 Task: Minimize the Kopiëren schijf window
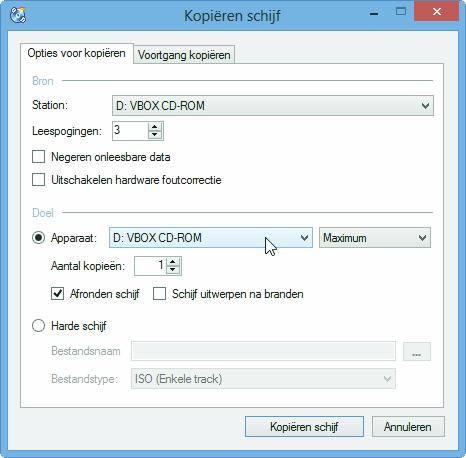[374, 13]
